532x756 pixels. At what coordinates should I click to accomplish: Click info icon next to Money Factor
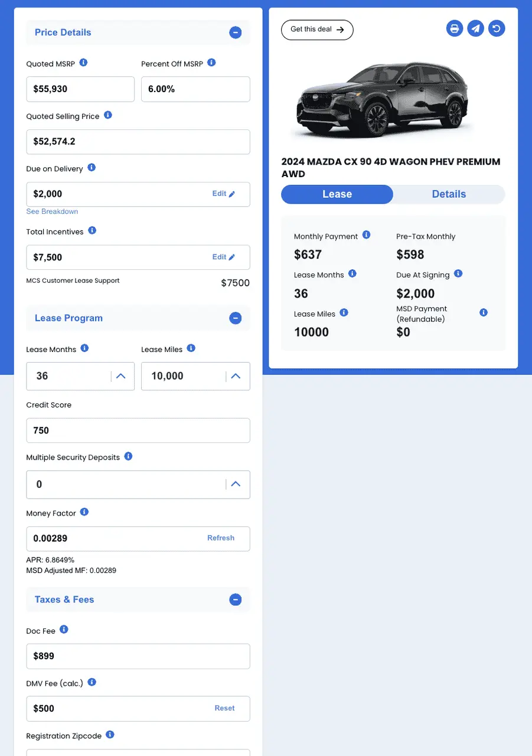click(84, 512)
